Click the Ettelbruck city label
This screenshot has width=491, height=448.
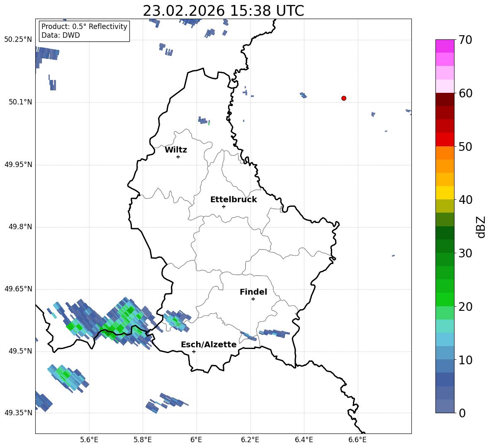pos(233,200)
